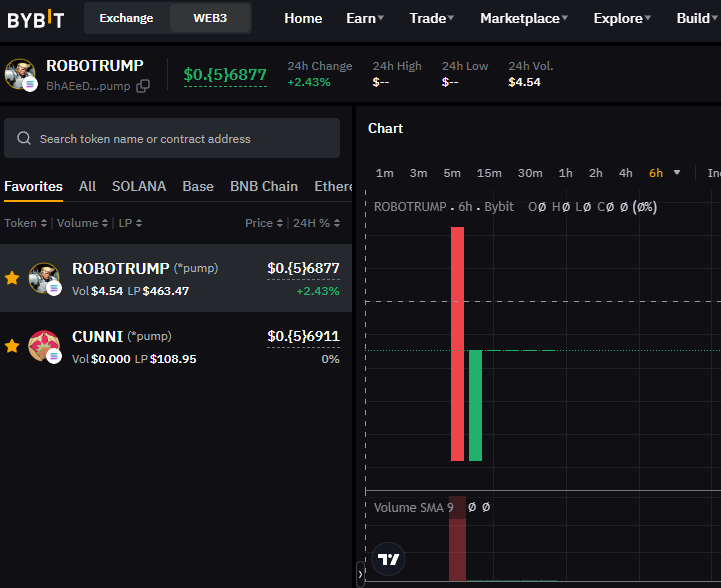Click the CUNNI token icon in list
Screen dimensions: 721x588
44,346
